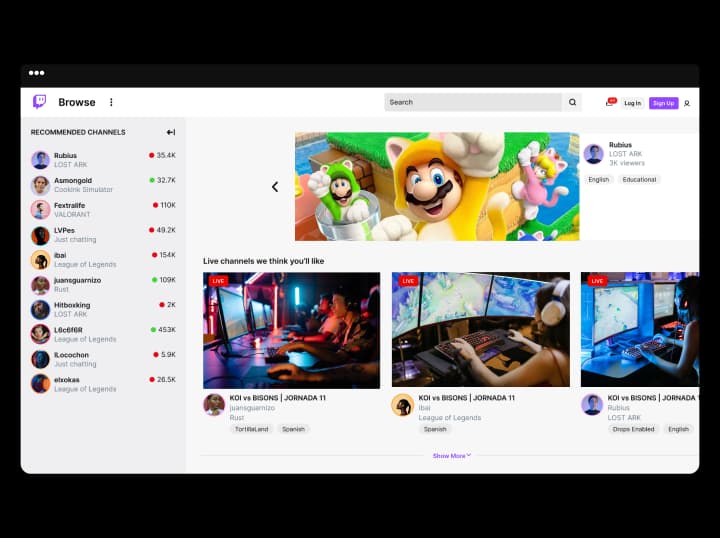This screenshot has height=538, width=720.
Task: Open the featured Mario stream banner
Action: click(x=437, y=186)
